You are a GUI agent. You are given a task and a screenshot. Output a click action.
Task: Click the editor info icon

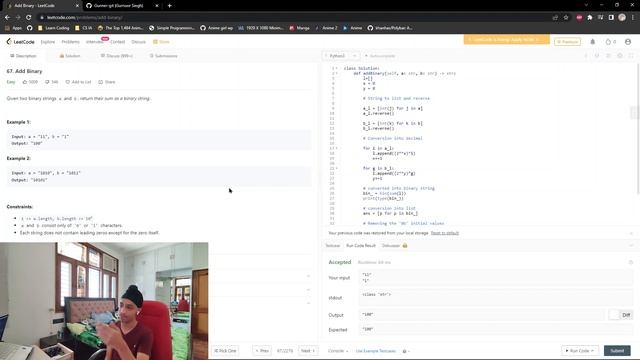coord(586,56)
